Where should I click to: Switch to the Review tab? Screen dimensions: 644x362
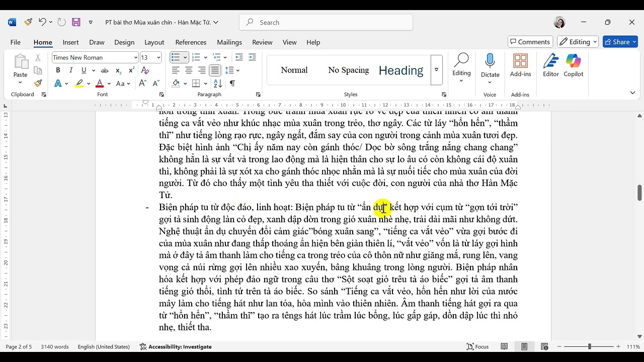pos(262,42)
